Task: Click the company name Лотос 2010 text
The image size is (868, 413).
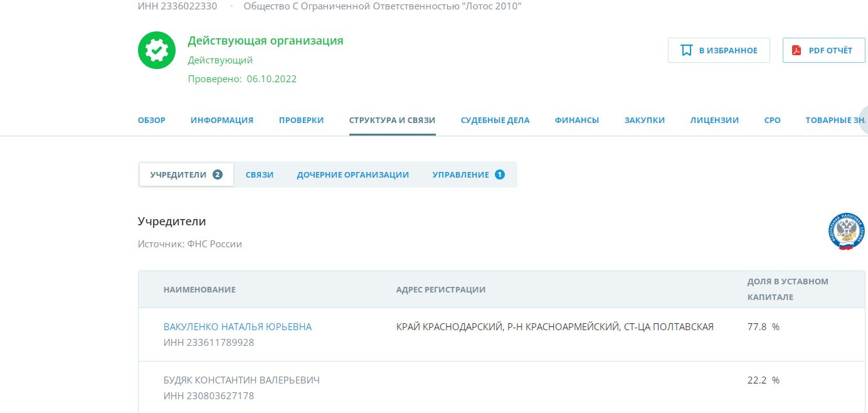Action: pyautogui.click(x=383, y=6)
